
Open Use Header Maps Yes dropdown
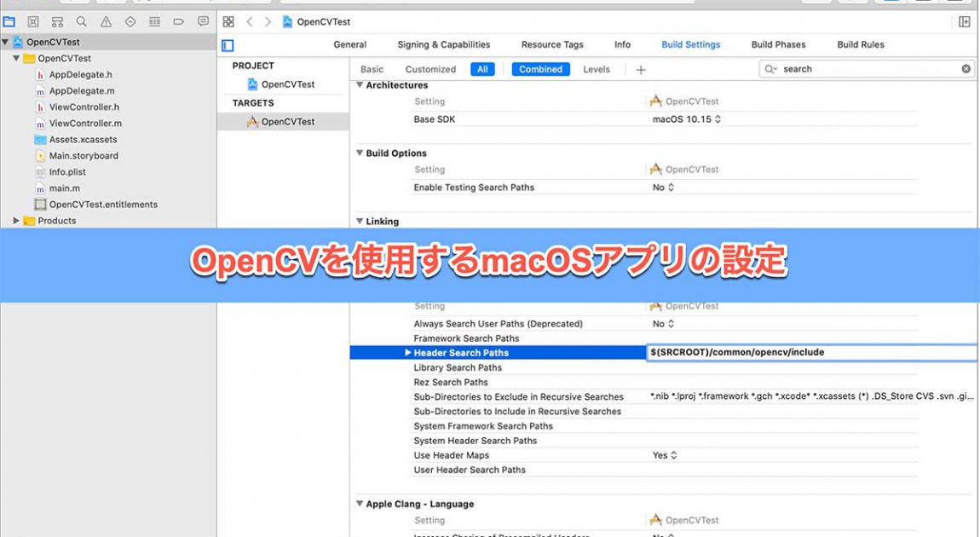tap(665, 456)
